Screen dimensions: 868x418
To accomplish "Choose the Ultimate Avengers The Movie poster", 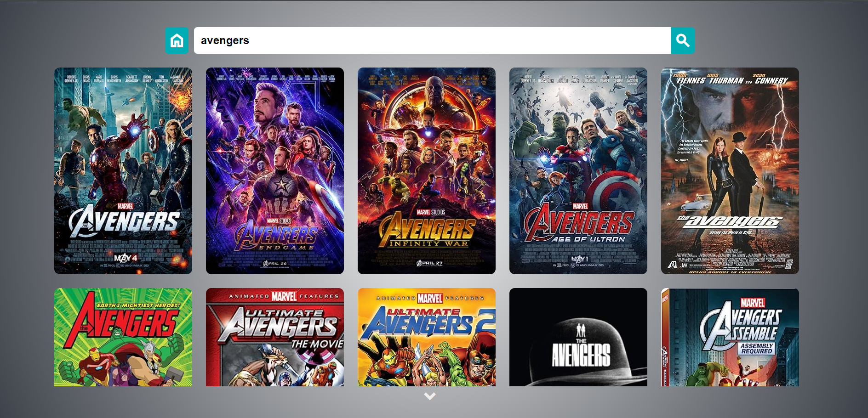I will [275, 337].
